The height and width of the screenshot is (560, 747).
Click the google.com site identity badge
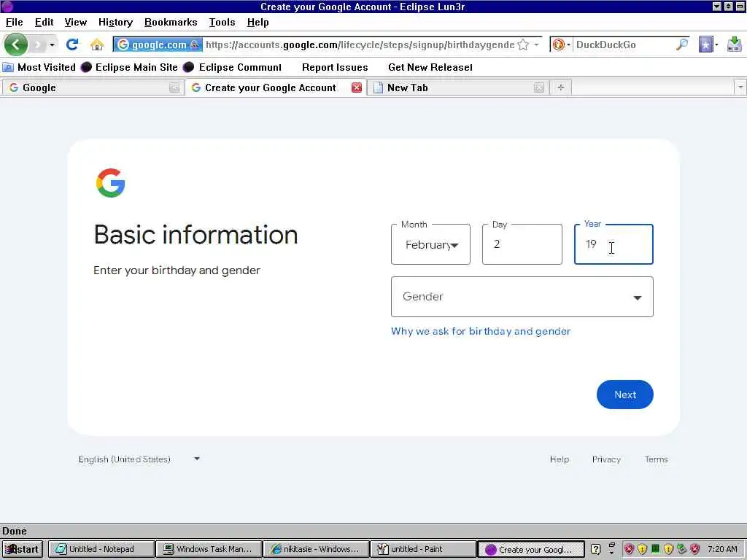click(x=158, y=44)
